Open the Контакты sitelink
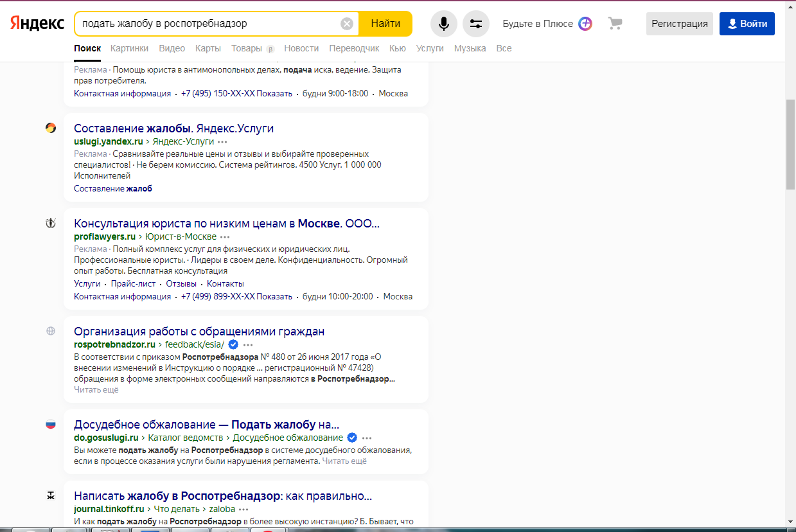 click(226, 283)
